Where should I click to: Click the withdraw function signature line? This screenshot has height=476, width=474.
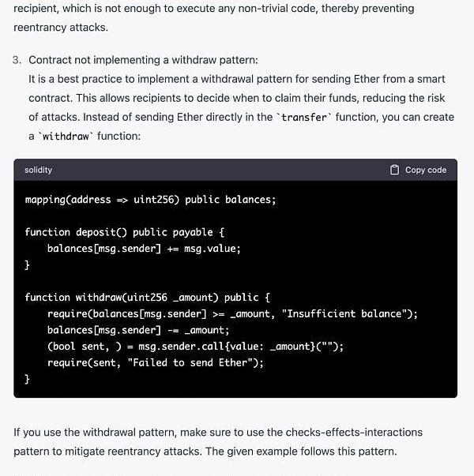pyautogui.click(x=147, y=298)
